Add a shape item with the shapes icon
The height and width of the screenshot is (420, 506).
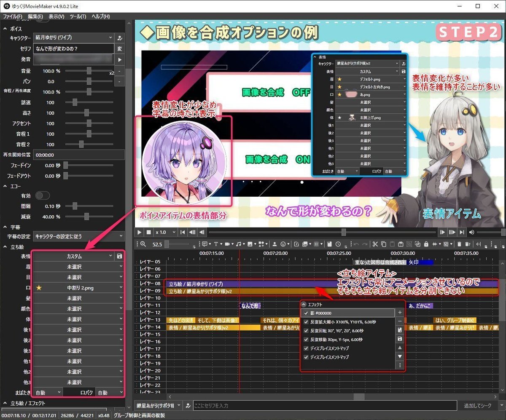pyautogui.click(x=261, y=244)
